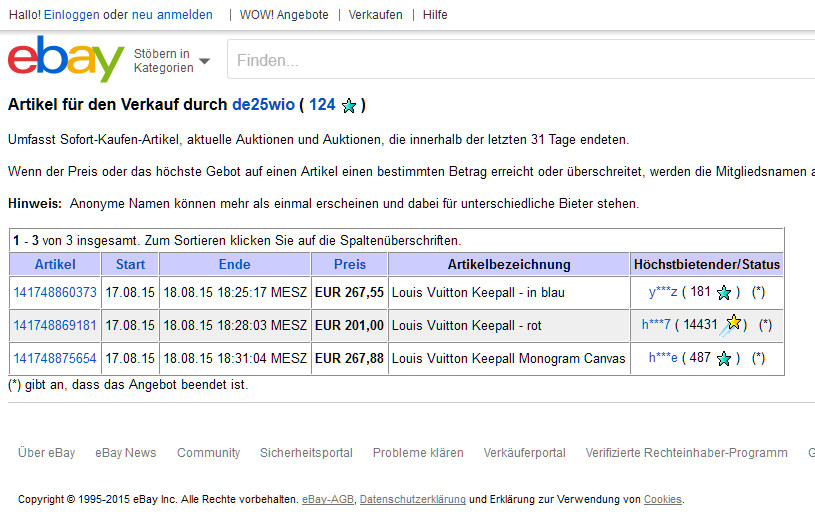Click the seller feedback score 124

pos(322,105)
